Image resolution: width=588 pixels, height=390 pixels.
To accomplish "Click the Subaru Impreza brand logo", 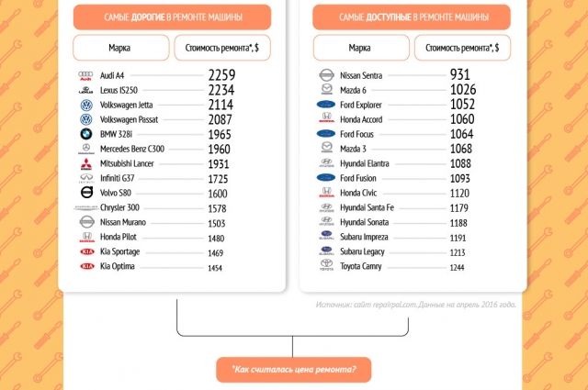I will tap(325, 237).
